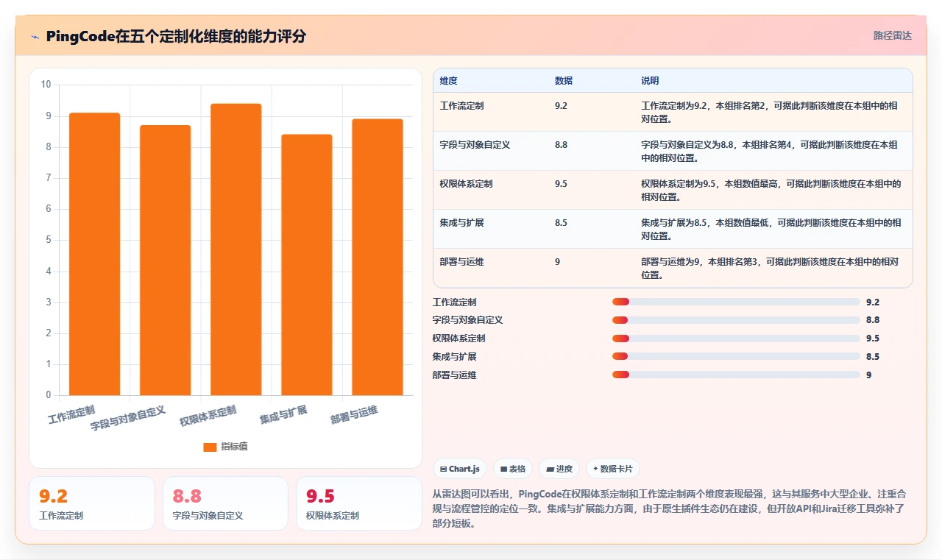
Task: Click the PingCode在五个定制化维度的能力评分 title
Action: click(176, 36)
